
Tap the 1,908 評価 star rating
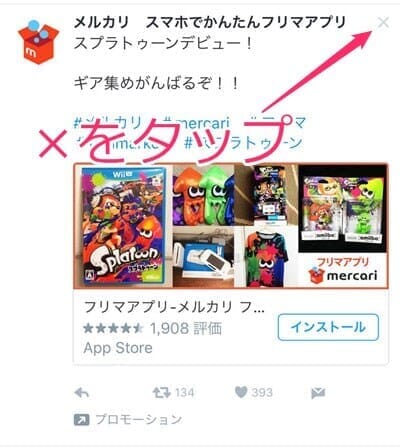[152, 328]
